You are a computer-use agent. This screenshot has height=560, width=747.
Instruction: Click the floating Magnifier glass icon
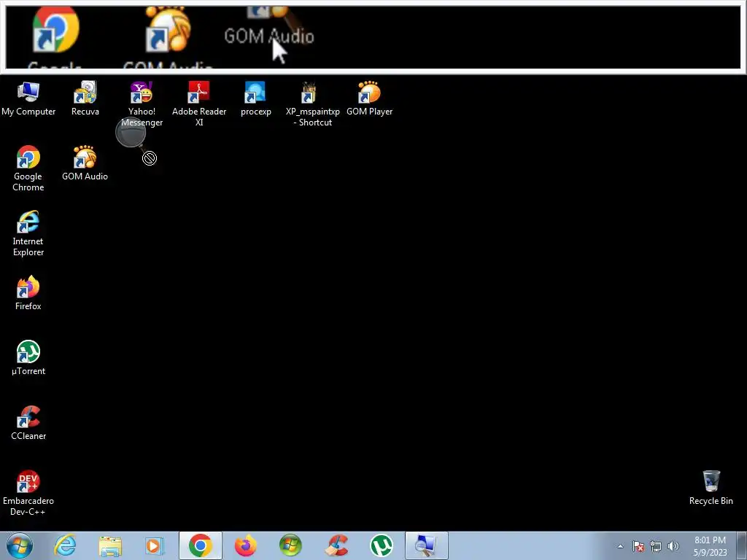(x=131, y=133)
